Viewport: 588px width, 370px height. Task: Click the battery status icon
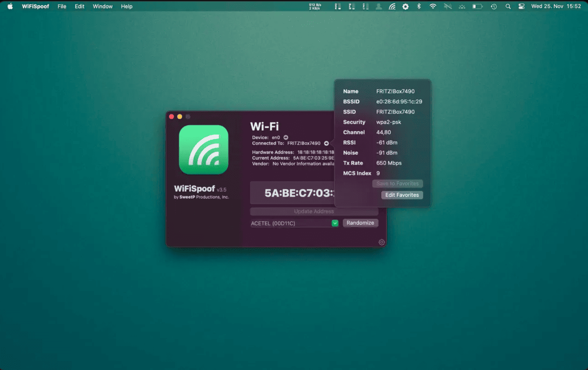[x=477, y=6]
